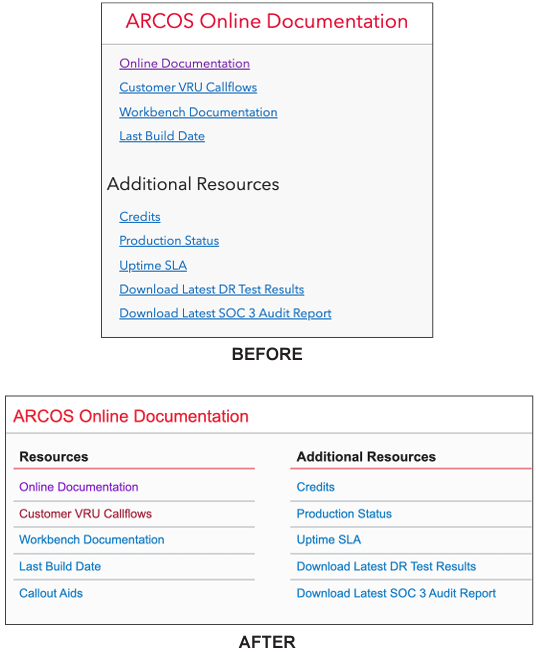The width and height of the screenshot is (536, 652).
Task: Click underlined Uptime SLA link
Action: [x=153, y=266]
